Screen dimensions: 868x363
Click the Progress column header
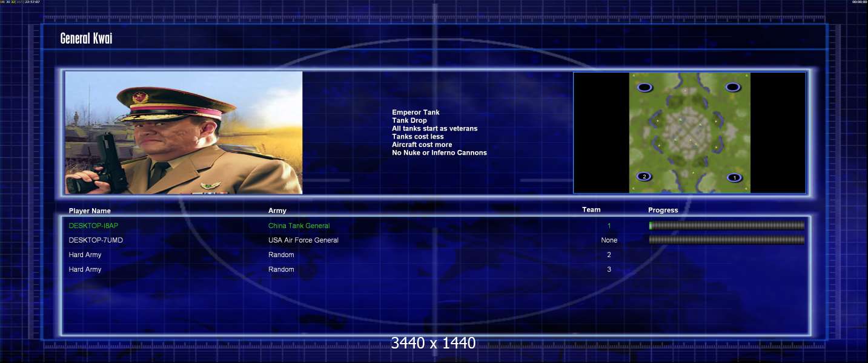663,211
